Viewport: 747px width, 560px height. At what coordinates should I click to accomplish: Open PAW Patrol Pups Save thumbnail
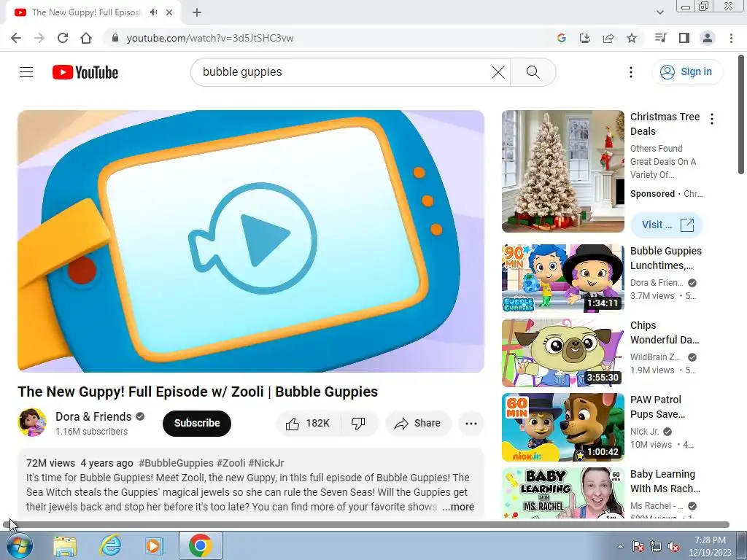pos(563,427)
